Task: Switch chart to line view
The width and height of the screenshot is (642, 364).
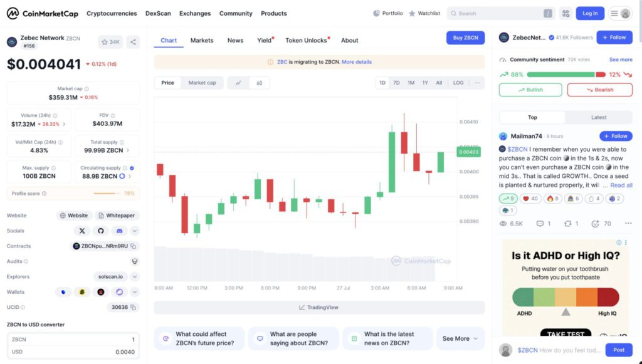Action: [238, 83]
